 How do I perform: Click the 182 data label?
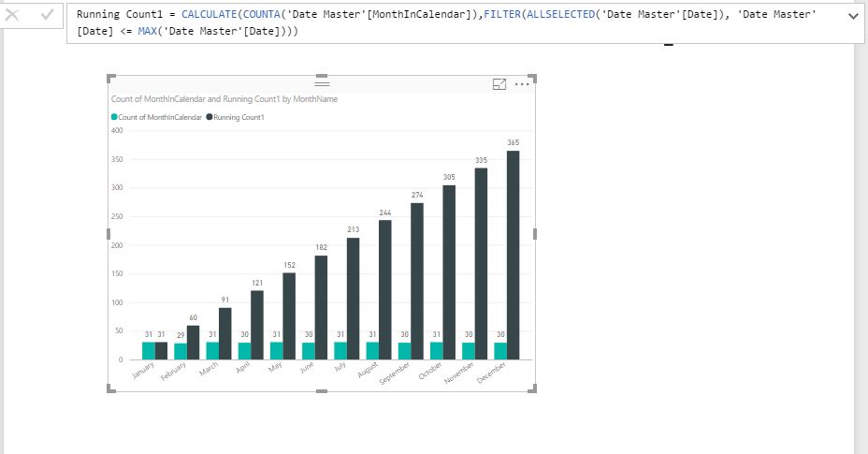point(321,247)
